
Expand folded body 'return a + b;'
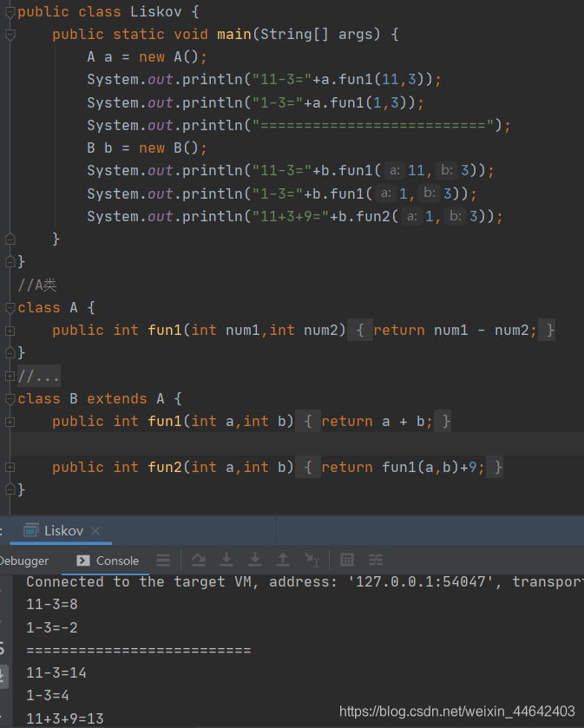(x=373, y=421)
